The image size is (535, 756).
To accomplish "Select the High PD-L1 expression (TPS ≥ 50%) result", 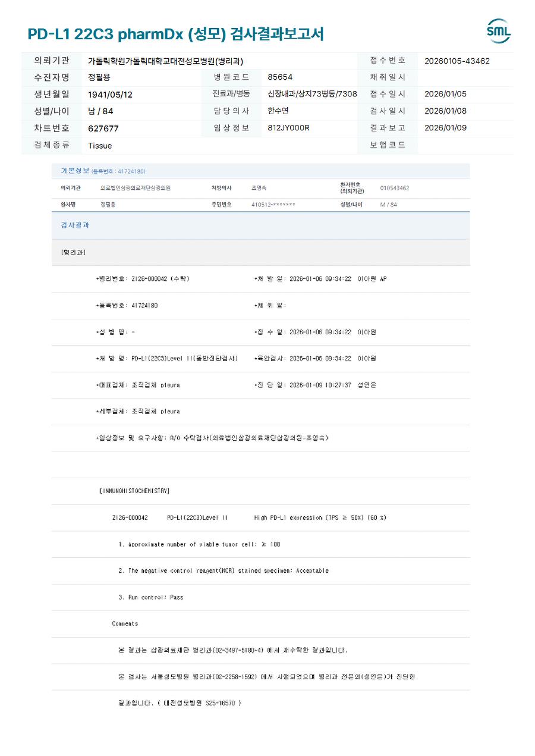I will pyautogui.click(x=320, y=517).
